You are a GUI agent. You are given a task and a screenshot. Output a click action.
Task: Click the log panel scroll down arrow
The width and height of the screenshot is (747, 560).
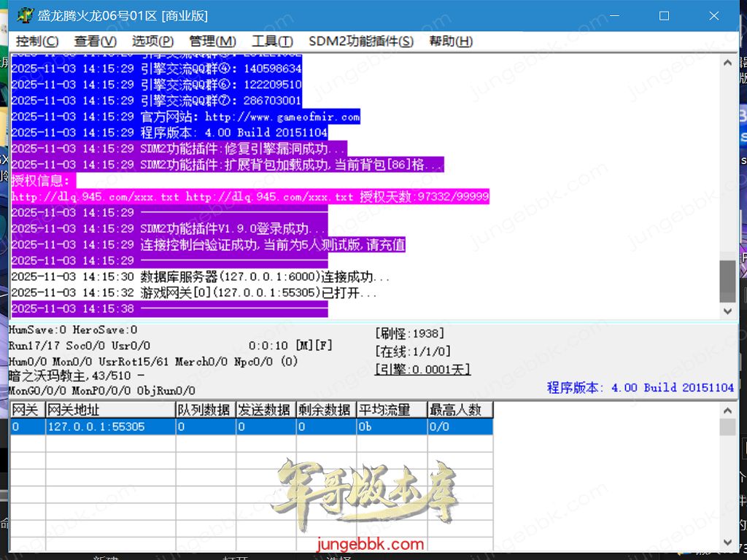coord(727,311)
